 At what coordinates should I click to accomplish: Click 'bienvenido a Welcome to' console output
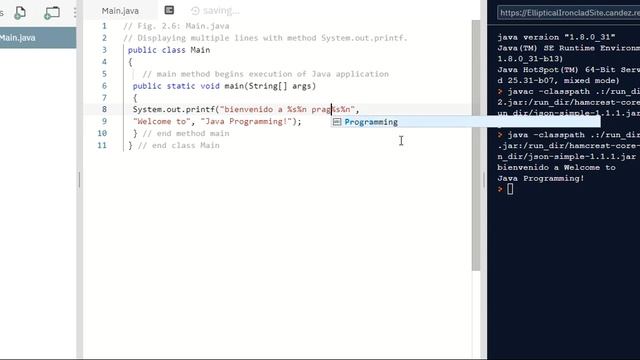click(556, 167)
